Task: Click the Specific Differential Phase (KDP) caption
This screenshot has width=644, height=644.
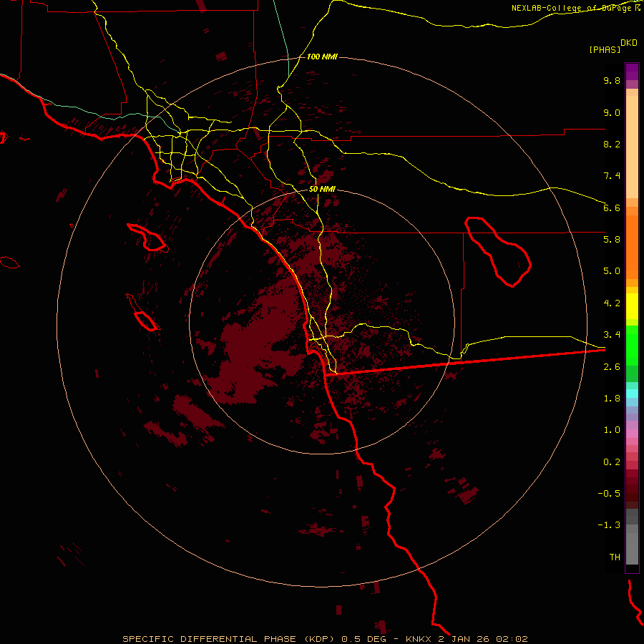Action: coord(326,639)
